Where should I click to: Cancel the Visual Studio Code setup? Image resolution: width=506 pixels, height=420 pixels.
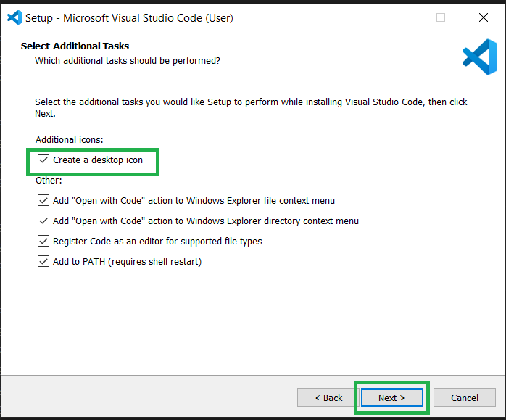tap(465, 398)
